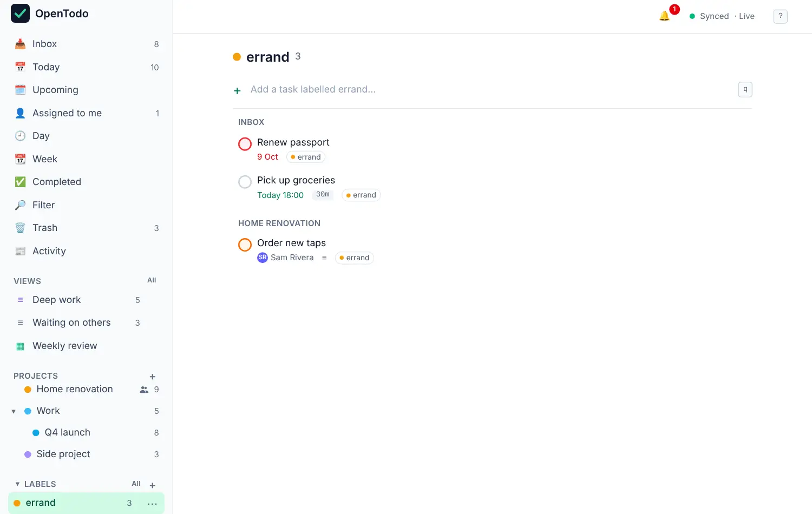The image size is (812, 514).
Task: Collapse the Labels section
Action: point(17,484)
